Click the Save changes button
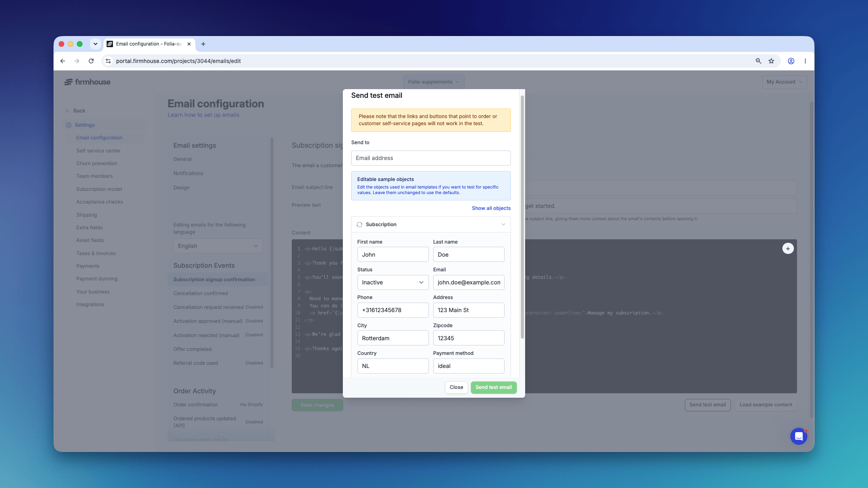Image resolution: width=868 pixels, height=488 pixels. tap(317, 405)
